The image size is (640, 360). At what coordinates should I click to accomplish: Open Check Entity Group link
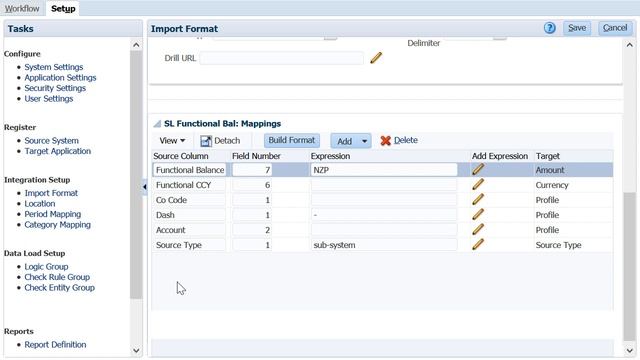pyautogui.click(x=60, y=288)
